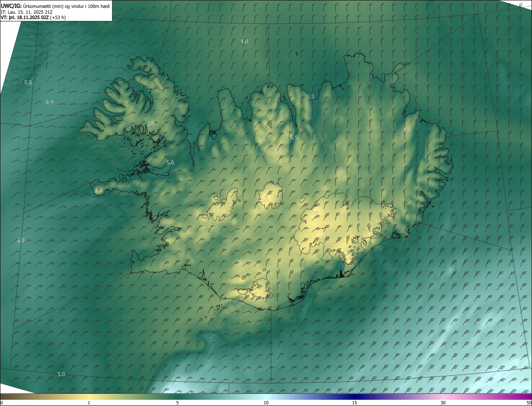Click the '0' tick on the color scale
532x406 pixels.
[x=2, y=403]
